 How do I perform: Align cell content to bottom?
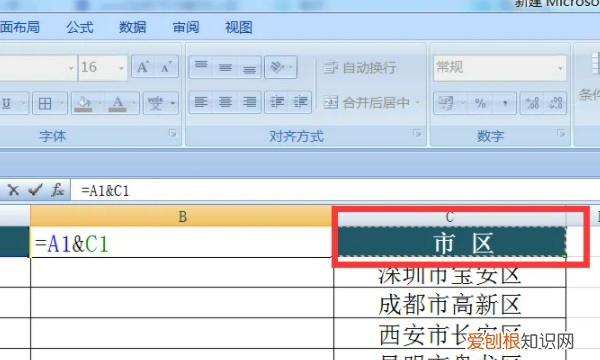(249, 67)
